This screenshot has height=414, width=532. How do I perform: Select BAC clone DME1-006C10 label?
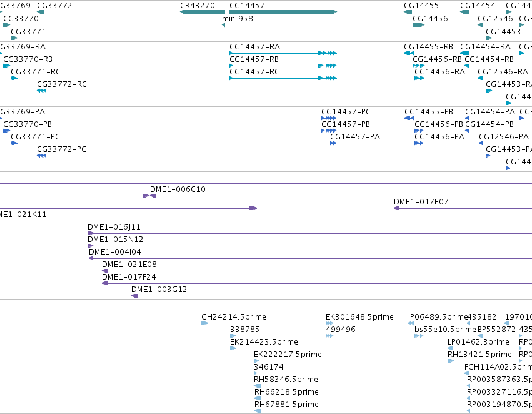coord(178,189)
